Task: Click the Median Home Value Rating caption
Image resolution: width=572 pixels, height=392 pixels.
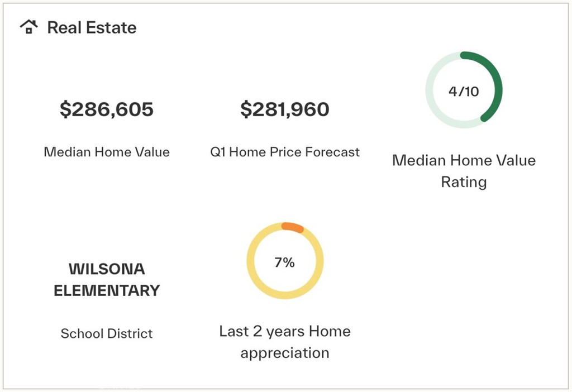Action: click(x=464, y=171)
